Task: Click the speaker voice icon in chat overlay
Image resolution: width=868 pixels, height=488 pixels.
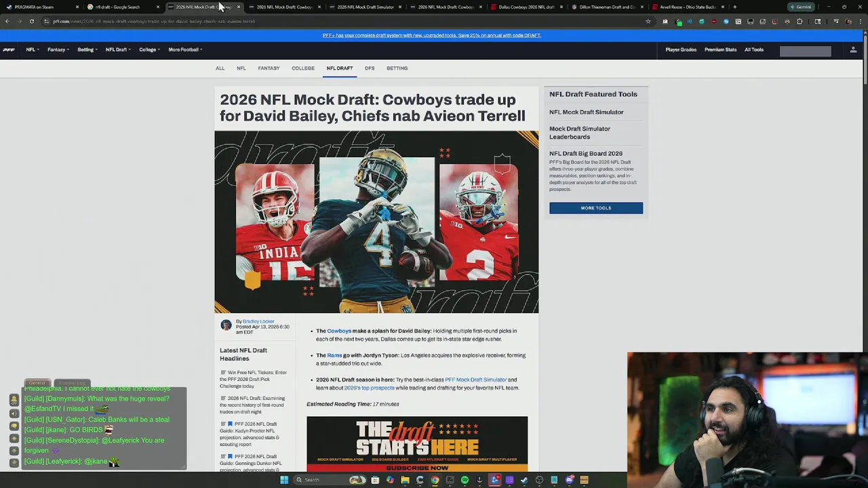Action: 14,413
